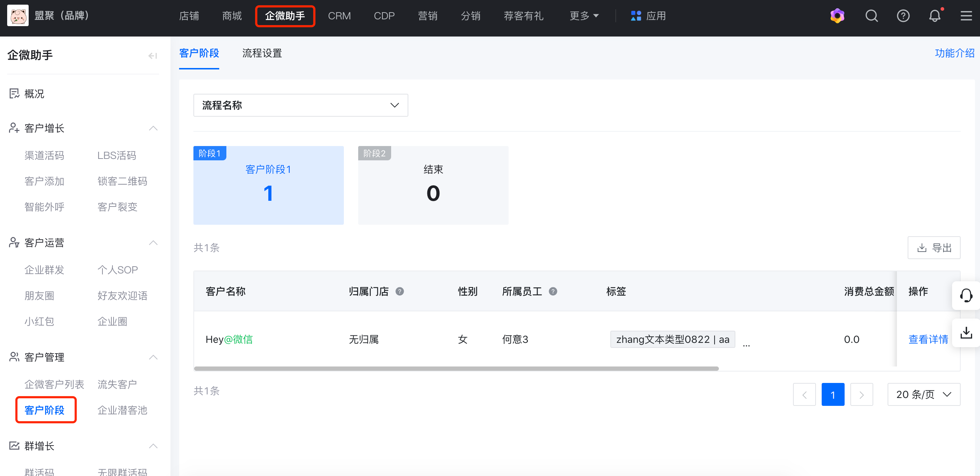980x476 pixels.
Task: Open 客户裂变 in sidebar
Action: click(117, 207)
